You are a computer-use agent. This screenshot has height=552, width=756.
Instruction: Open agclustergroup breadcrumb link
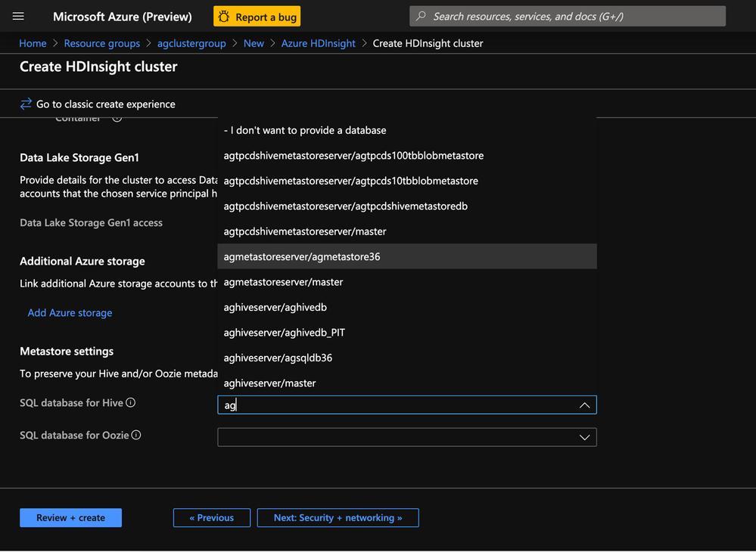point(191,44)
